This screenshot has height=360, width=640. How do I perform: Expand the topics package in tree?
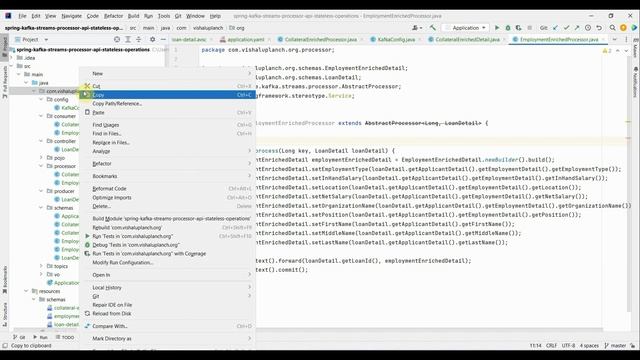pos(41,266)
